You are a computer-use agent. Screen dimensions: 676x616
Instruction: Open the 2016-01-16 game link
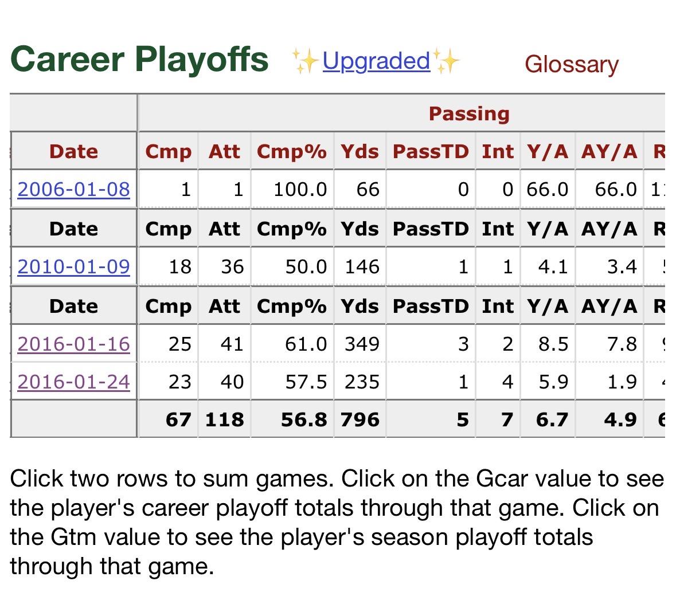point(74,344)
